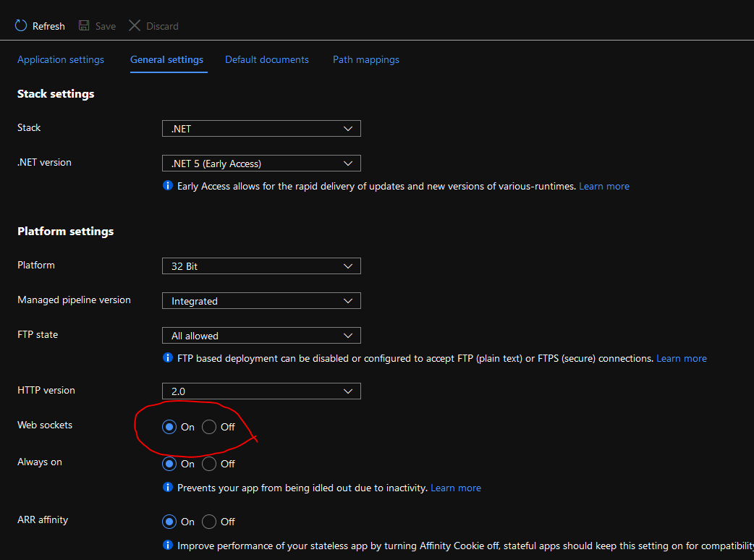Click info icon beside Always on description

(168, 488)
